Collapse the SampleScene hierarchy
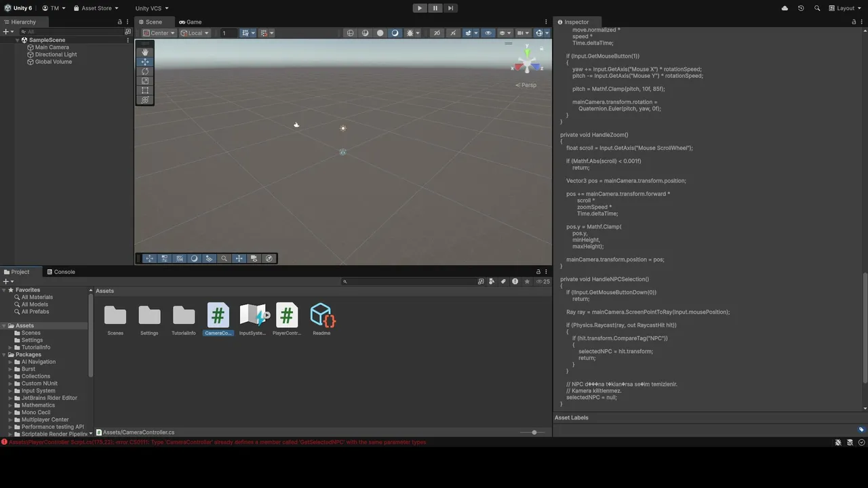The width and height of the screenshot is (868, 488). click(18, 40)
